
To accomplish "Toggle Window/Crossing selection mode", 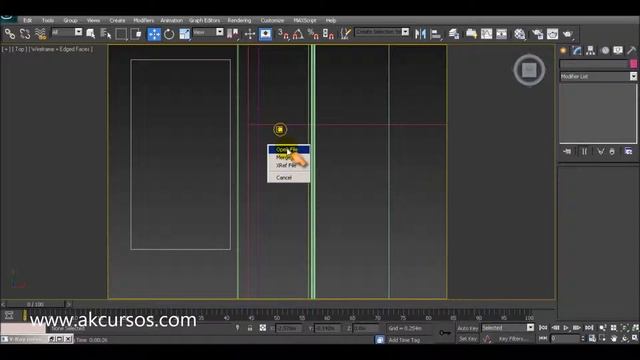I will coord(137,34).
